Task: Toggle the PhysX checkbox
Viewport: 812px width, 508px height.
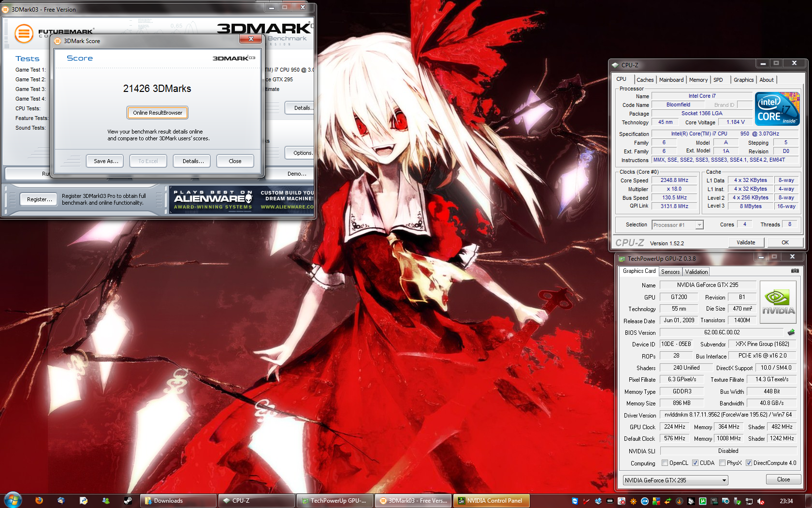Action: (722, 463)
